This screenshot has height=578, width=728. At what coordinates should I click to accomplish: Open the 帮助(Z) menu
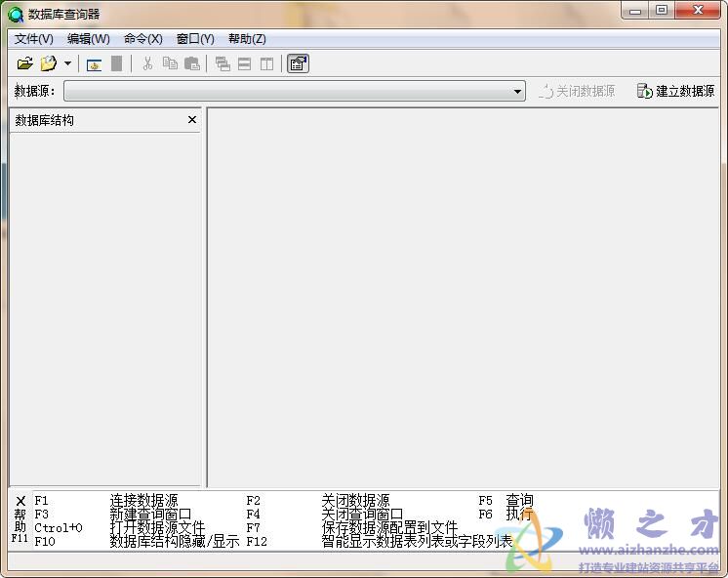point(247,39)
